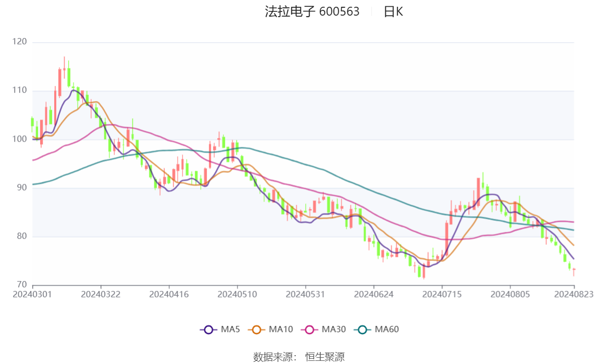Select the 20240531 x-axis date label
This screenshot has height=364, width=598.
pyautogui.click(x=305, y=295)
